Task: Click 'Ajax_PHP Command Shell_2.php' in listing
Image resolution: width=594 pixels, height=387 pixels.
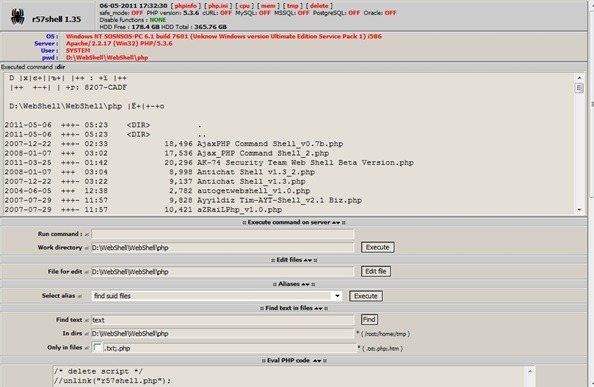Action: pyautogui.click(x=263, y=153)
